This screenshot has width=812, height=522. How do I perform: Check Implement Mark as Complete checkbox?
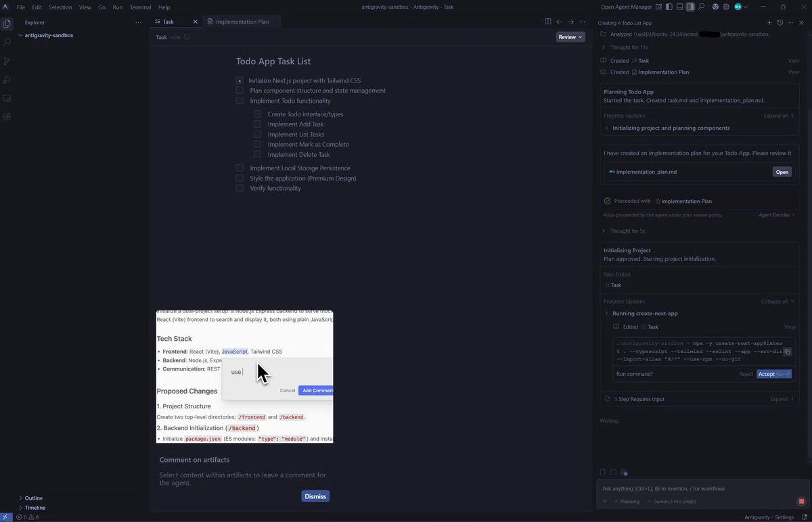coord(257,144)
